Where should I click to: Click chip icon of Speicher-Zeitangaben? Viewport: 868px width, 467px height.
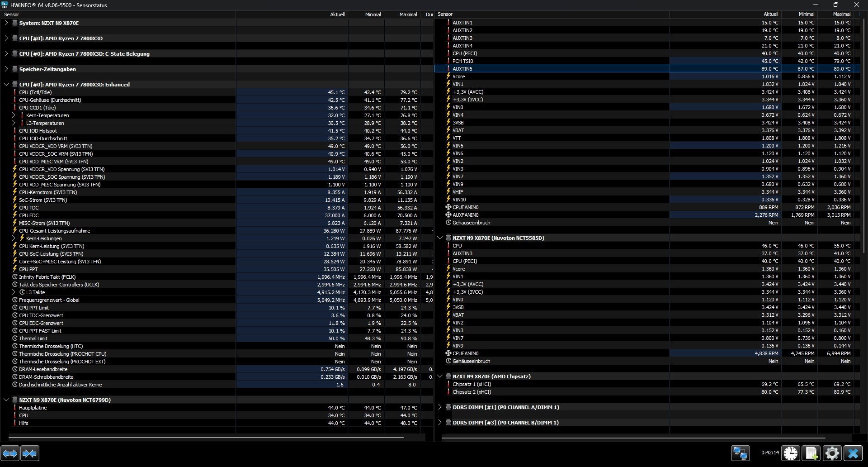tap(15, 69)
